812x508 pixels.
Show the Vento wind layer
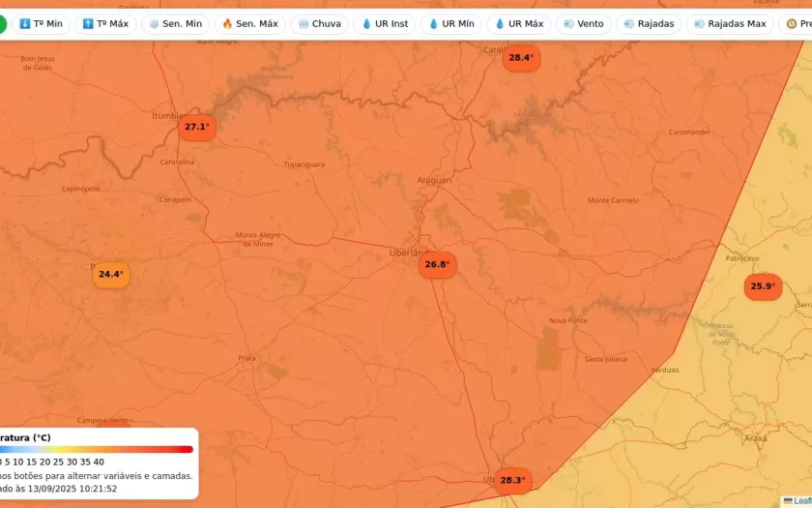[x=583, y=23]
